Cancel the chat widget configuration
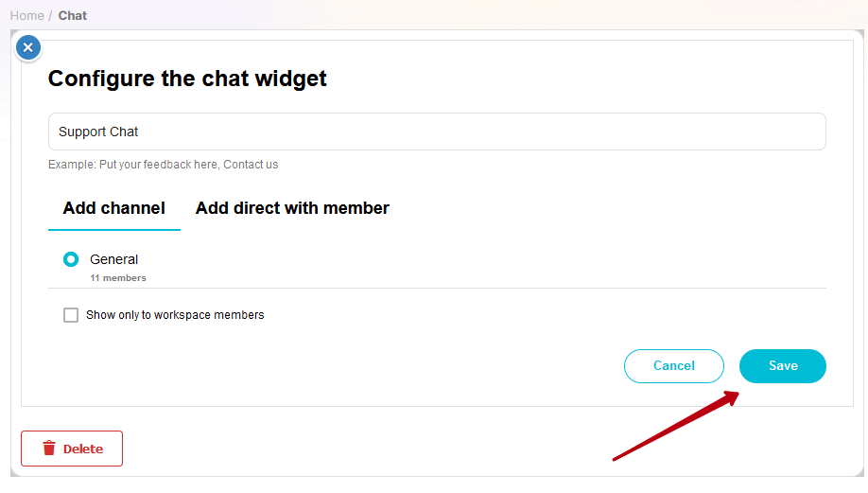Image resolution: width=868 pixels, height=493 pixels. pyautogui.click(x=674, y=366)
